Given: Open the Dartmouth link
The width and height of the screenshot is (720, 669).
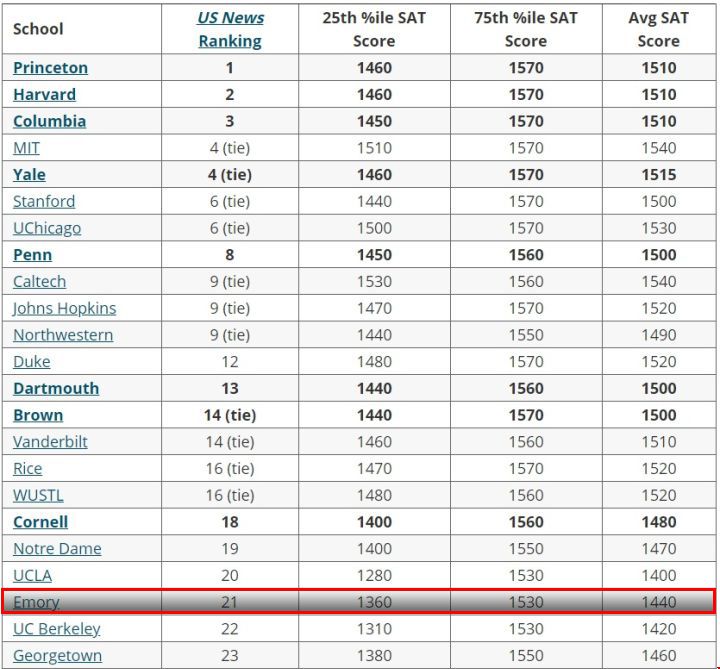Looking at the screenshot, I should (56, 388).
